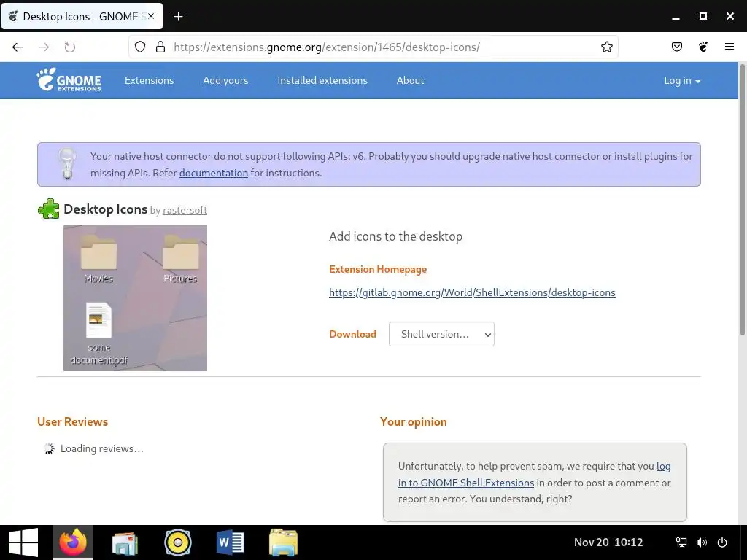Click the power button tray icon
This screenshot has width=747, height=560.
tap(722, 542)
